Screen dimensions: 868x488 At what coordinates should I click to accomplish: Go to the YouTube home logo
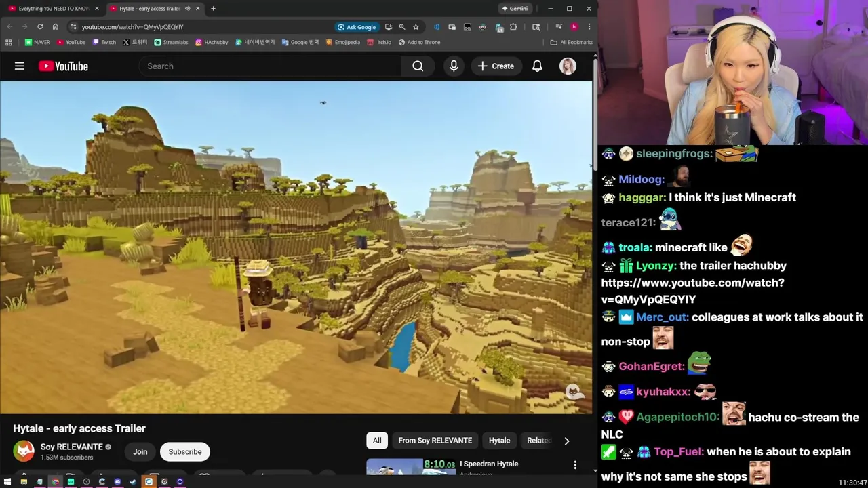(63, 66)
